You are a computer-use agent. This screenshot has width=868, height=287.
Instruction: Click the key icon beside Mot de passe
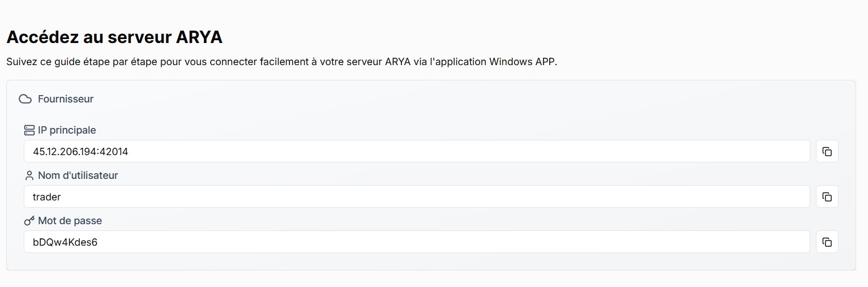(x=29, y=221)
